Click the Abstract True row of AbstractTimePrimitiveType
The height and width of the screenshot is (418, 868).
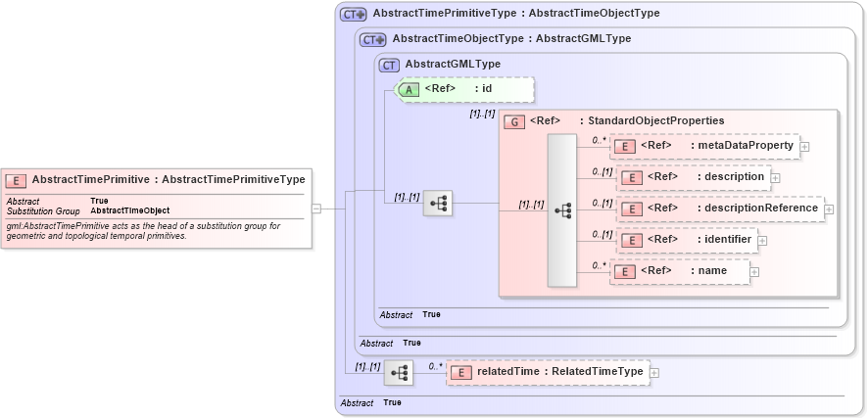click(371, 403)
